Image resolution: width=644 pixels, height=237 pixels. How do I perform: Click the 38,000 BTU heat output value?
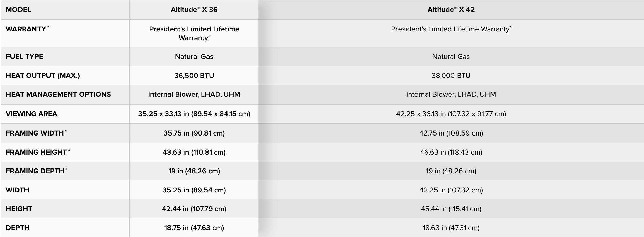pyautogui.click(x=451, y=75)
